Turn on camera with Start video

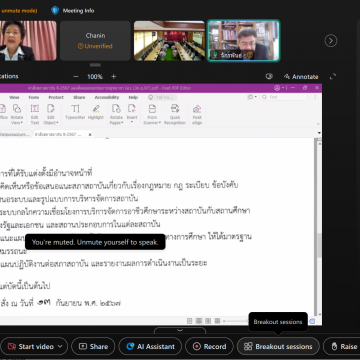coord(31,346)
